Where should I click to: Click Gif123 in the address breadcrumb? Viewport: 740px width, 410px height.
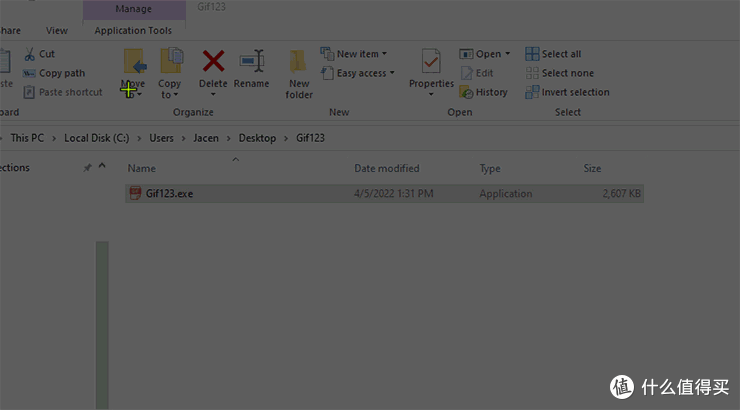[x=310, y=138]
